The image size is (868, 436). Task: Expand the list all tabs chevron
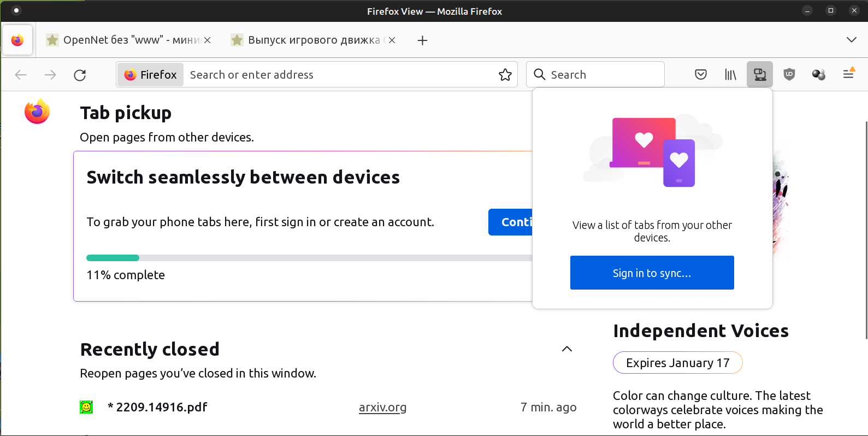click(x=851, y=40)
